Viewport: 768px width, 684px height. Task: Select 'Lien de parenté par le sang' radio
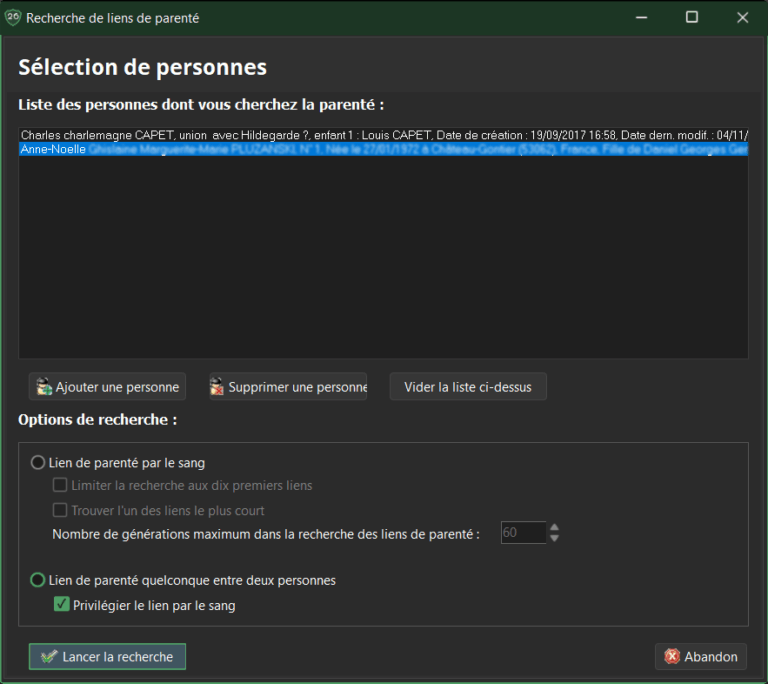(x=39, y=462)
